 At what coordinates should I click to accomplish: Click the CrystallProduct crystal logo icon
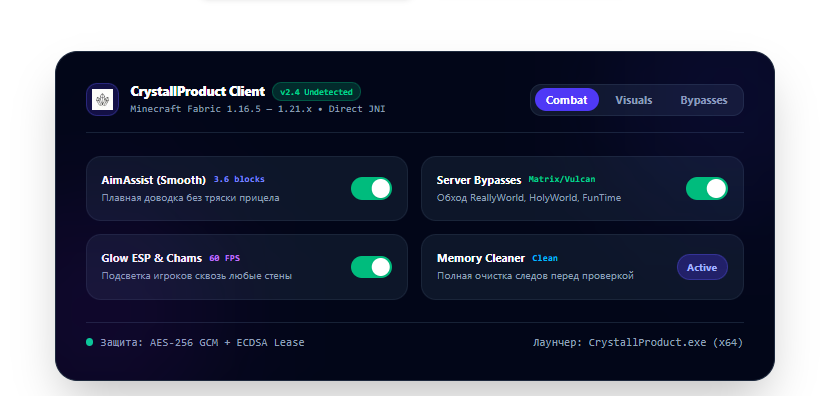pos(102,99)
